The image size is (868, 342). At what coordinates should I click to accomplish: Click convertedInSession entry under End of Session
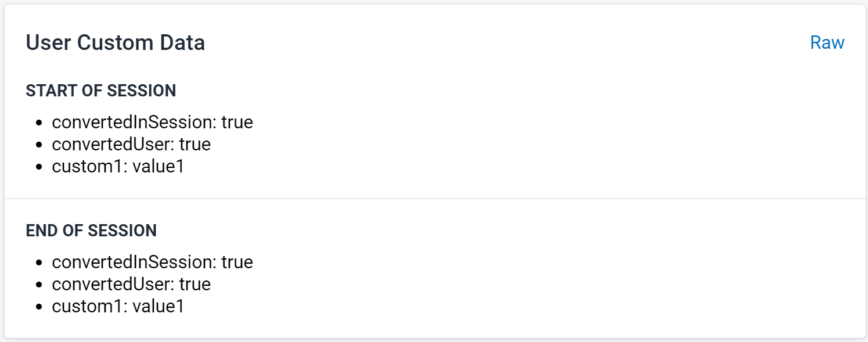point(153,262)
